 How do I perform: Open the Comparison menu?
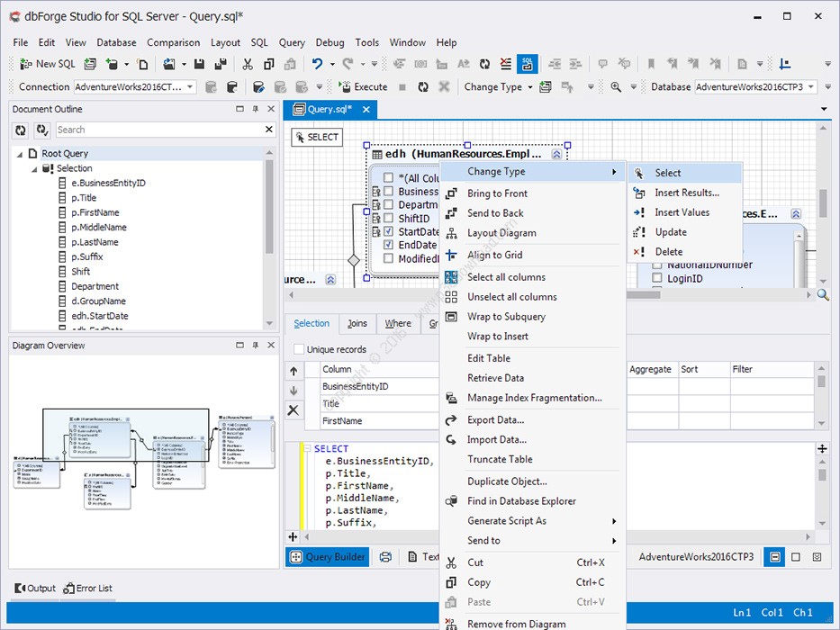click(x=173, y=42)
